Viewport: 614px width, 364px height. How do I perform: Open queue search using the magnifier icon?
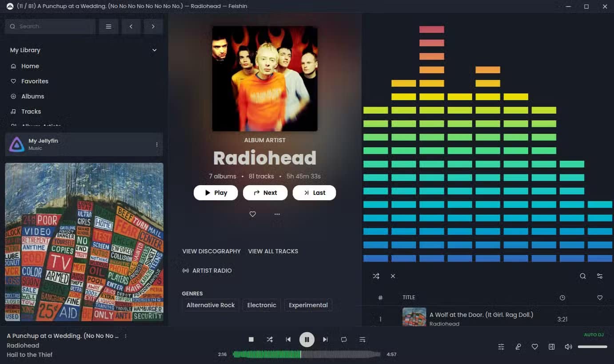583,276
